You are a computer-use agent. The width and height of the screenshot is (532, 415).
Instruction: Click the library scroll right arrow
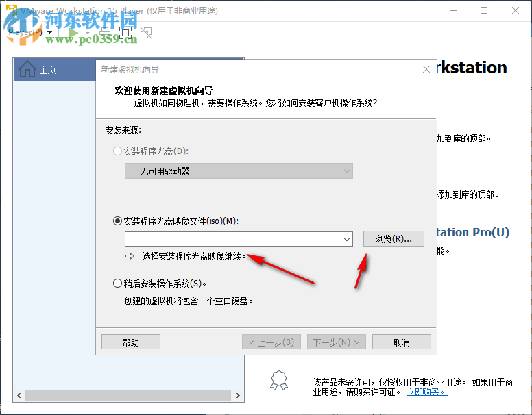[238, 395]
